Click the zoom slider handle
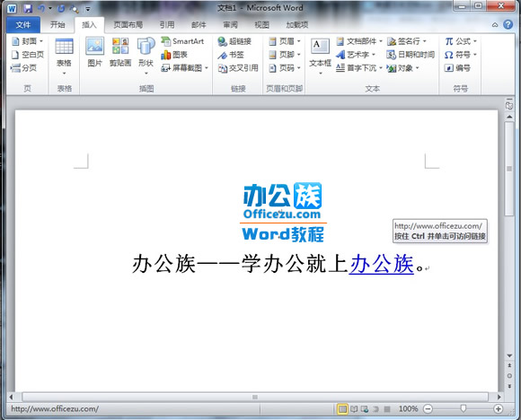Image resolution: width=521 pixels, height=420 pixels. coord(464,408)
